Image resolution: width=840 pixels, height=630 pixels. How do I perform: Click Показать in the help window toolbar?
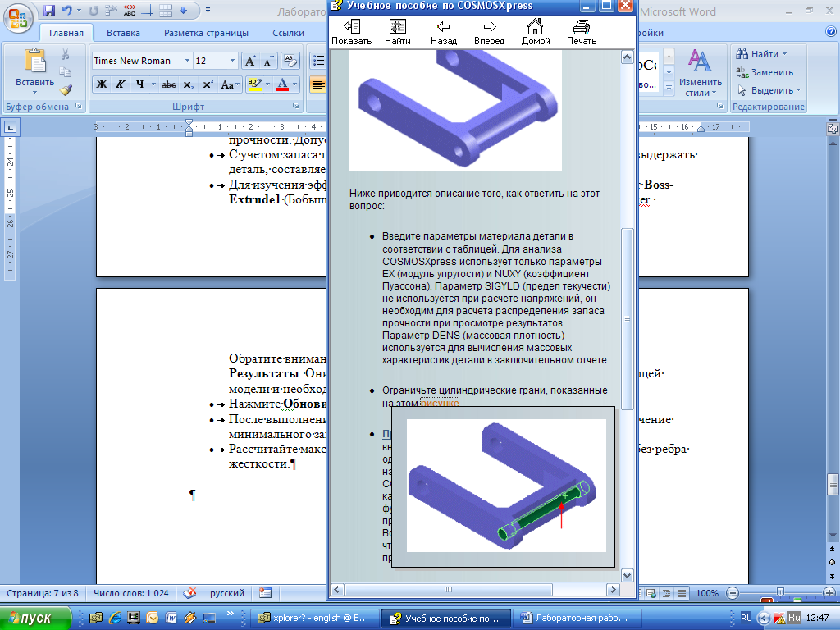tap(351, 32)
